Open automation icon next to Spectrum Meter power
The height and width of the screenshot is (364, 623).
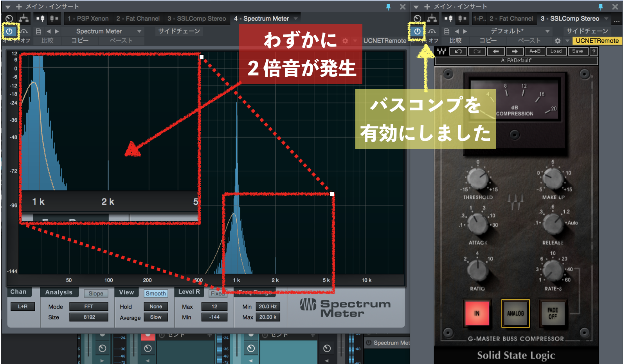(x=24, y=31)
